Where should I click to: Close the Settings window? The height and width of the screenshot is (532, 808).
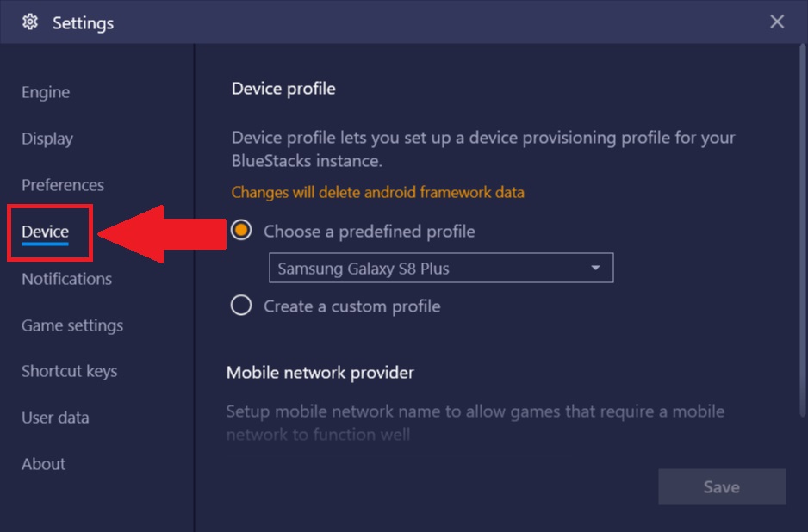(777, 22)
